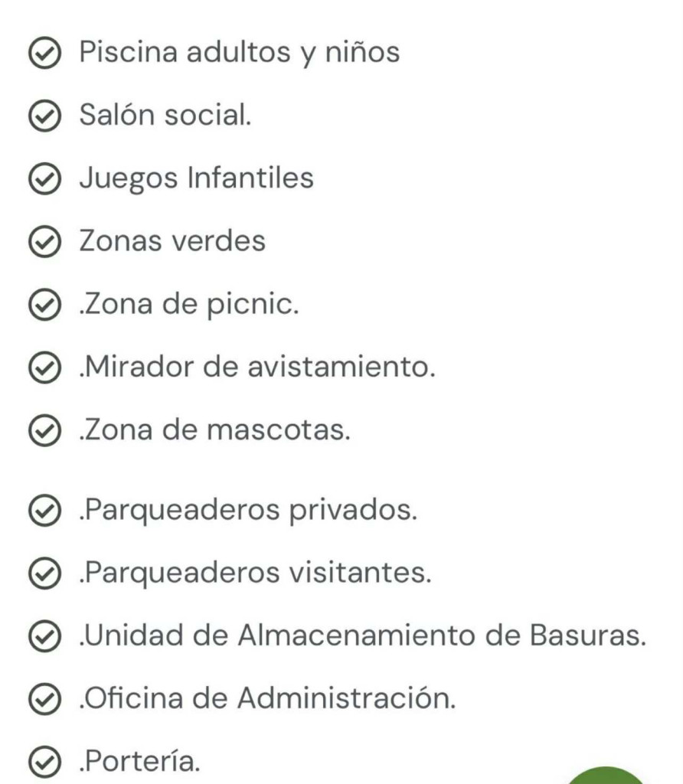This screenshot has height=784, width=683.
Task: Click the Parqueaderos visitantes text
Action: [255, 573]
